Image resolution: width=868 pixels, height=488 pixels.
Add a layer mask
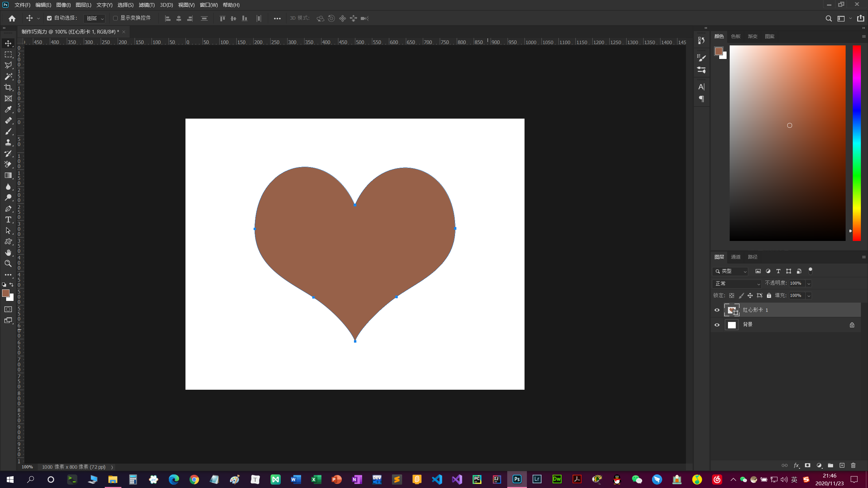click(808, 466)
